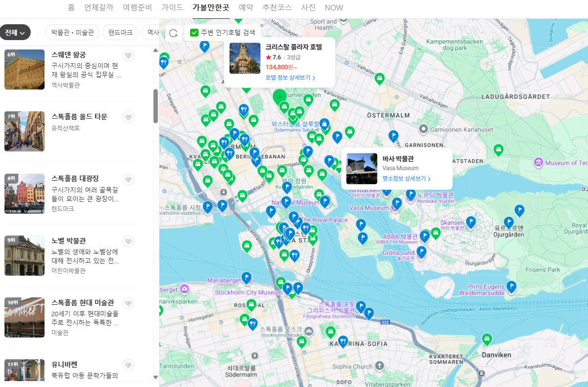Image resolution: width=588 pixels, height=387 pixels.
Task: Click 명소정보 상세보기 link
Action: [406, 179]
